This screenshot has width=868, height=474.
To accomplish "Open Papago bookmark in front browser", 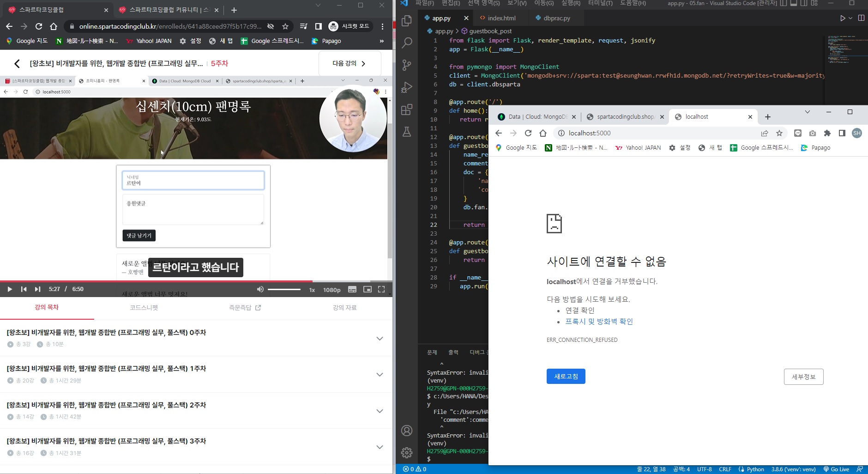I will coord(815,148).
